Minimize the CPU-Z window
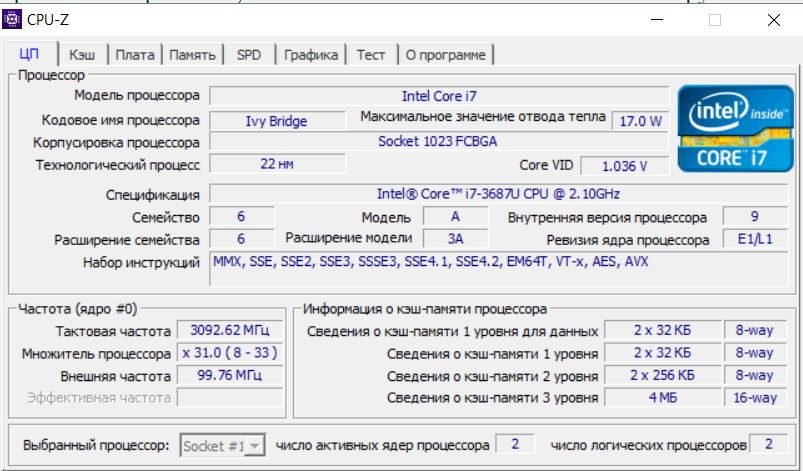 [657, 20]
